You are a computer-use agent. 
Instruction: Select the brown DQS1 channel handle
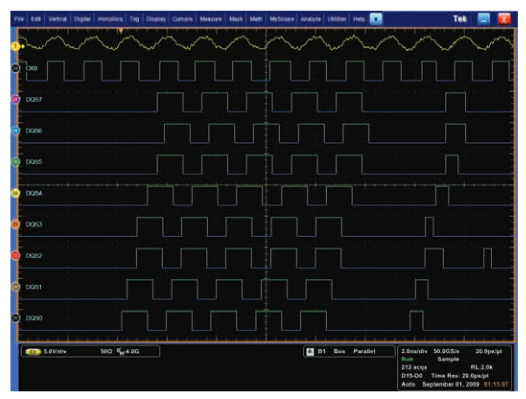[x=15, y=287]
